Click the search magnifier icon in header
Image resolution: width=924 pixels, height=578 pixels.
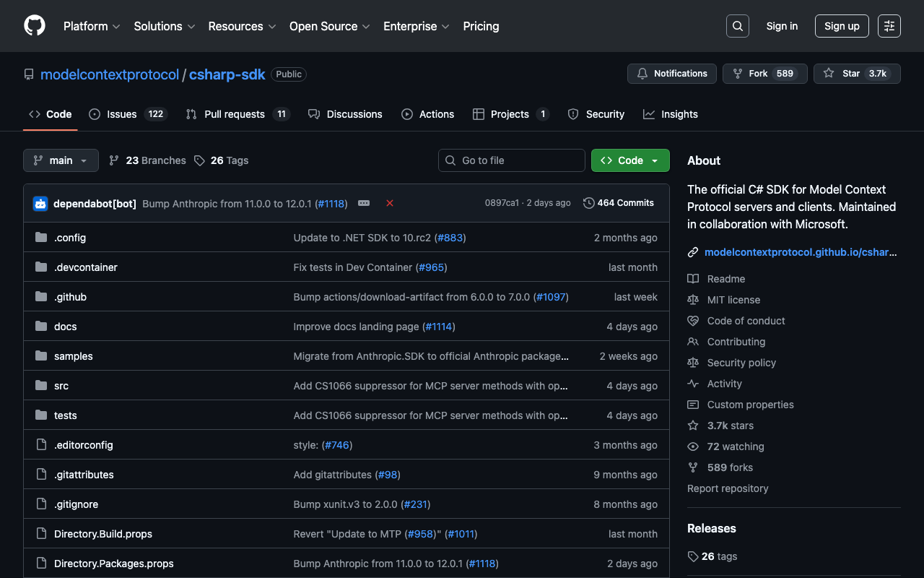(737, 26)
